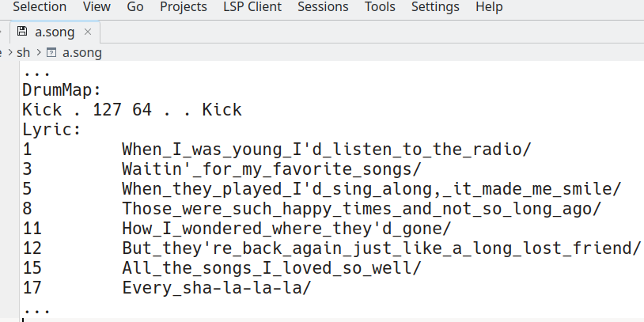Expand the breadcrumb chevron before 'sh'
Viewport: 644px width, 322px height.
9,53
